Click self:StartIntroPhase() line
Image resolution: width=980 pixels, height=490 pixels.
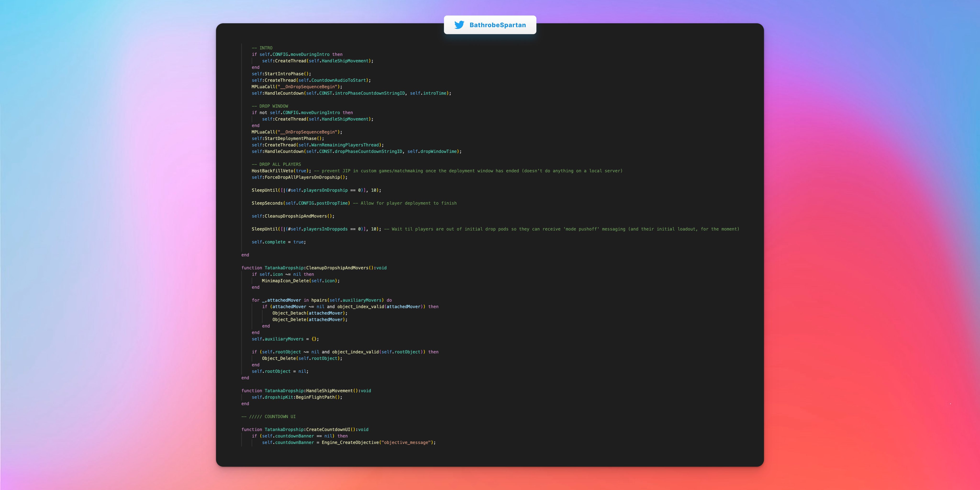[281, 74]
